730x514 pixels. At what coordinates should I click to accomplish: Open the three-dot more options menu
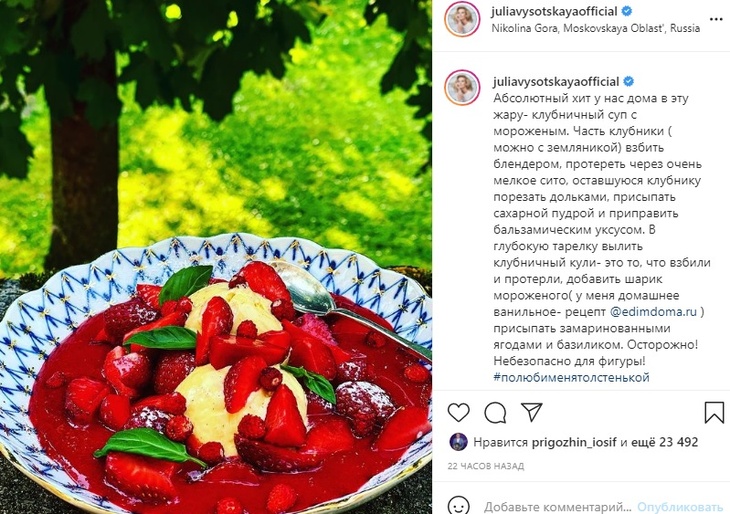click(x=716, y=20)
